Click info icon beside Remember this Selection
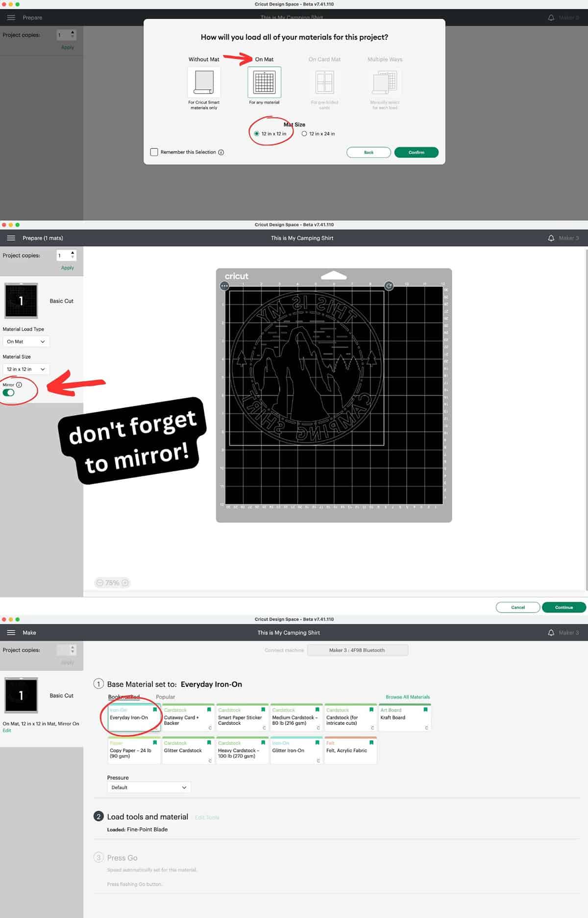The image size is (588, 918). click(221, 152)
